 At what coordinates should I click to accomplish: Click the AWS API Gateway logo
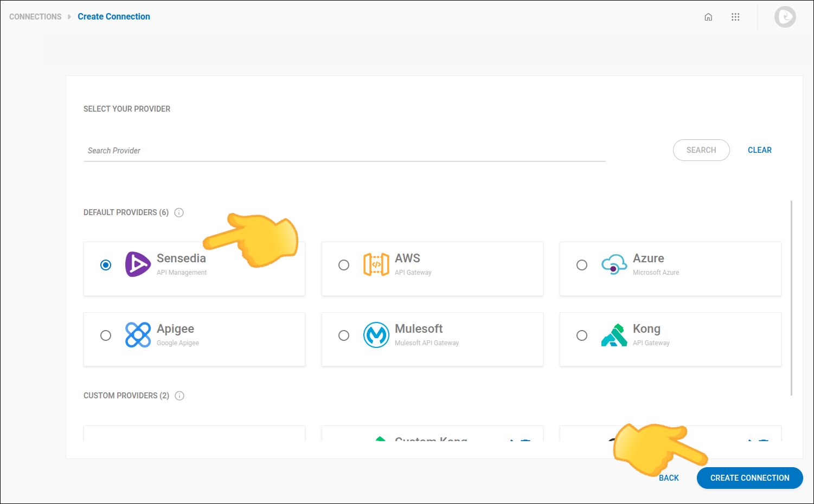[x=376, y=264]
